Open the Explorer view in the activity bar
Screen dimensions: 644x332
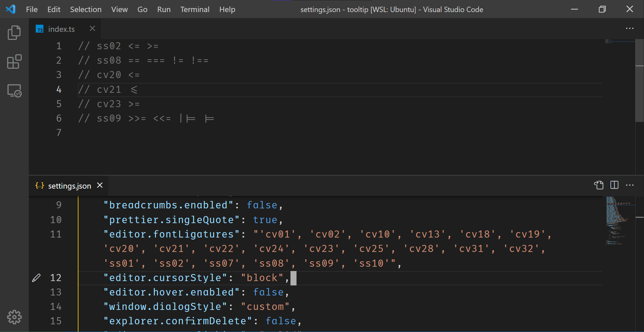(x=14, y=32)
